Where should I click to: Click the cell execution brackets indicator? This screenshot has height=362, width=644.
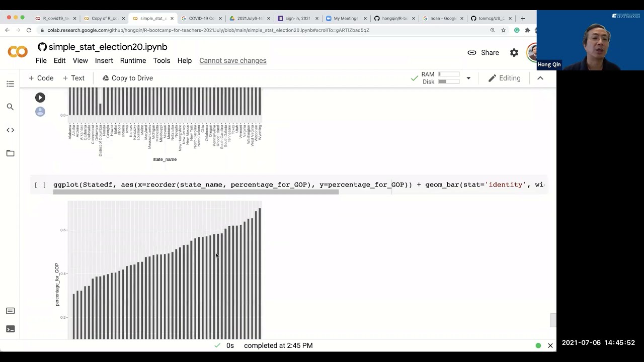(x=40, y=185)
